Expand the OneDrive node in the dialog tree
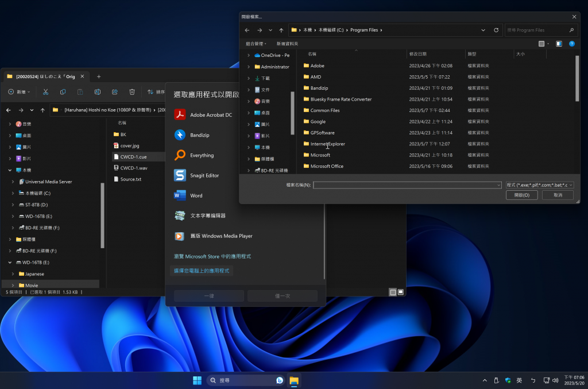The width and height of the screenshot is (588, 389). coord(249,55)
